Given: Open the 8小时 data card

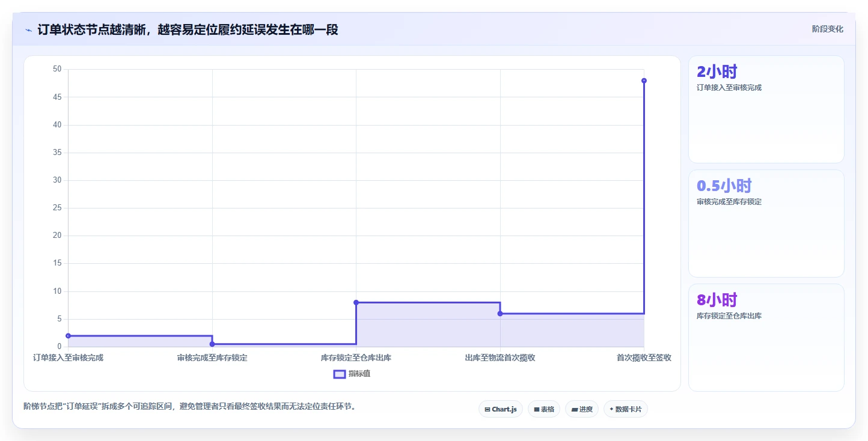Looking at the screenshot, I should point(766,338).
